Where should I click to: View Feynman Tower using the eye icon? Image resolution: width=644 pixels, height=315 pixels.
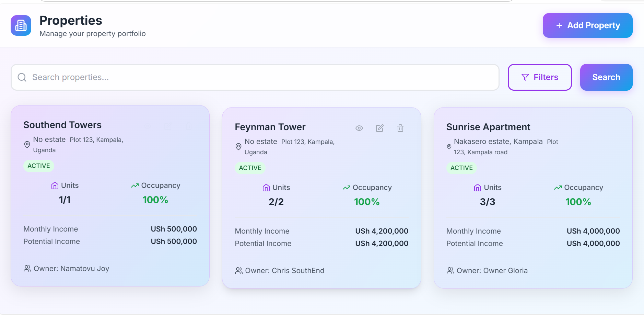pyautogui.click(x=359, y=128)
